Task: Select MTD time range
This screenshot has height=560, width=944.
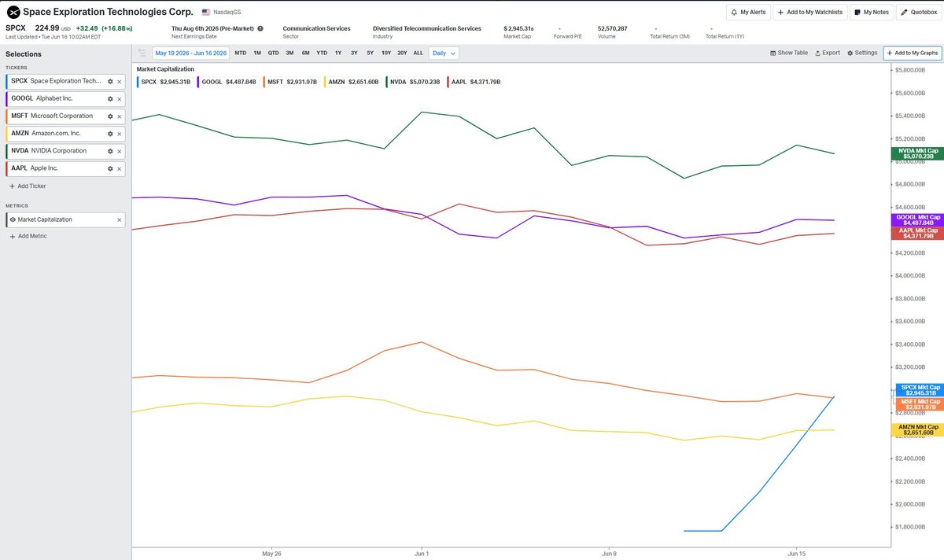Action: tap(240, 53)
